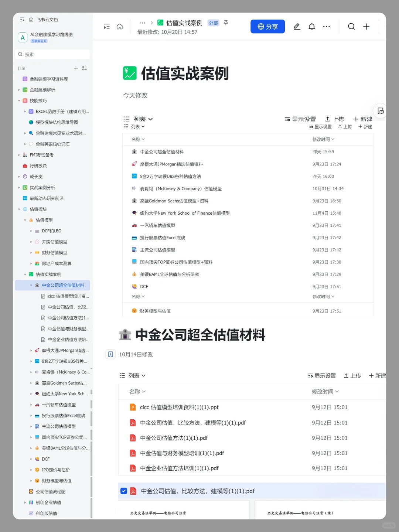Pin the 估值实战案例 document

tap(226, 23)
